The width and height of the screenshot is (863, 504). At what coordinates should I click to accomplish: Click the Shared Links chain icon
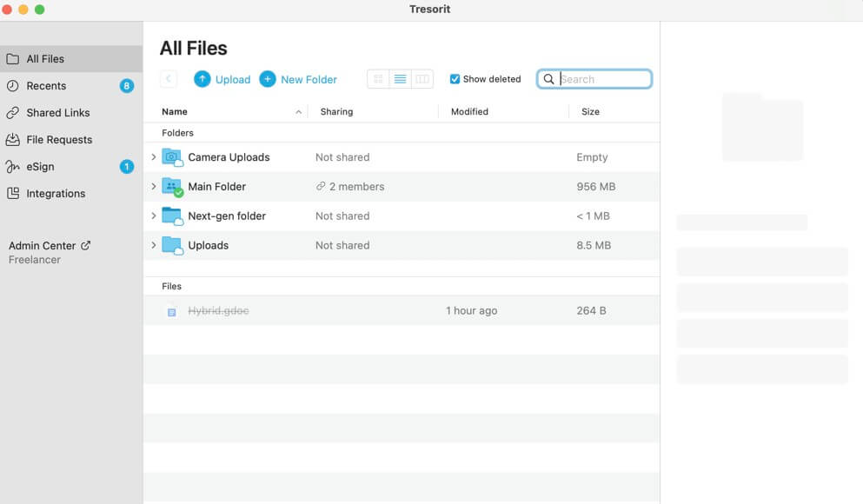(x=13, y=113)
